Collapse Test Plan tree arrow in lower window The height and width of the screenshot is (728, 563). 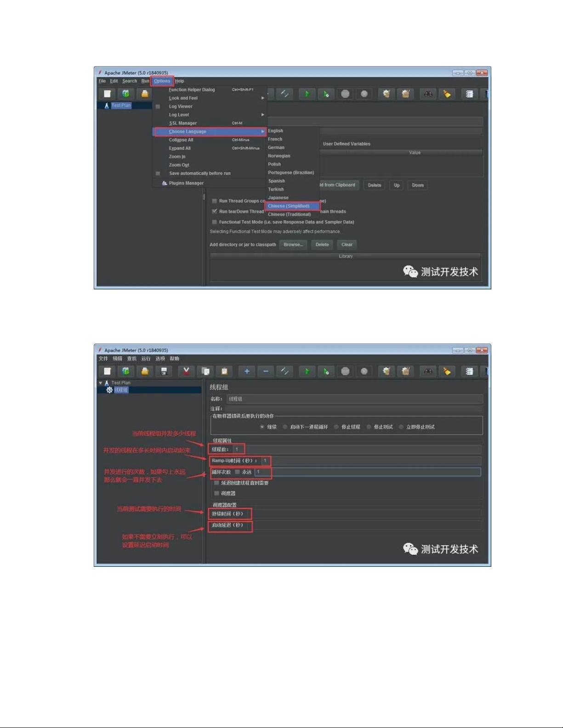pos(100,383)
